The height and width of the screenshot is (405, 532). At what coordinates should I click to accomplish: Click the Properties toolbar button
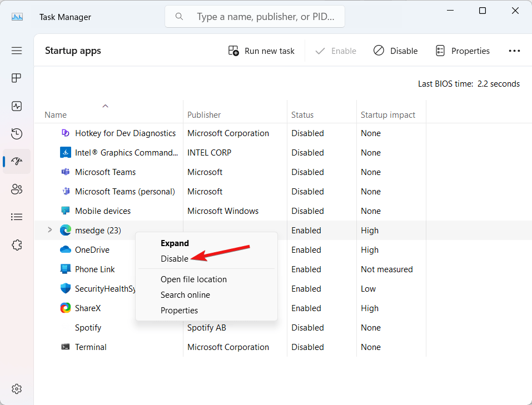click(x=463, y=51)
